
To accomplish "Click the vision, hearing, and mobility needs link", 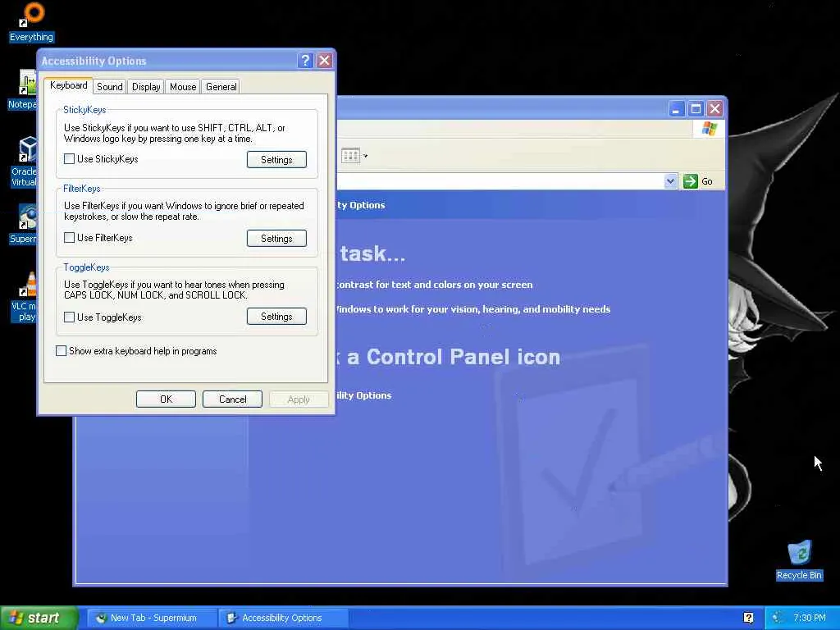I will click(x=473, y=309).
